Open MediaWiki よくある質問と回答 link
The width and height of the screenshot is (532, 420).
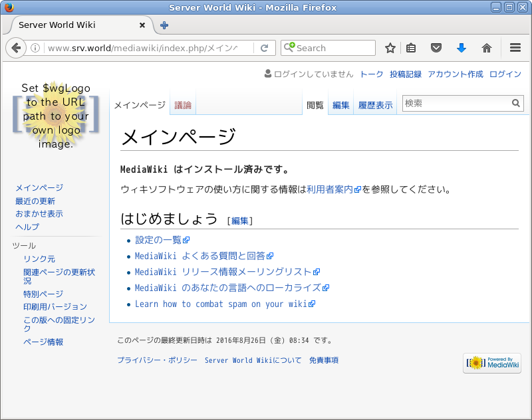[204, 256]
